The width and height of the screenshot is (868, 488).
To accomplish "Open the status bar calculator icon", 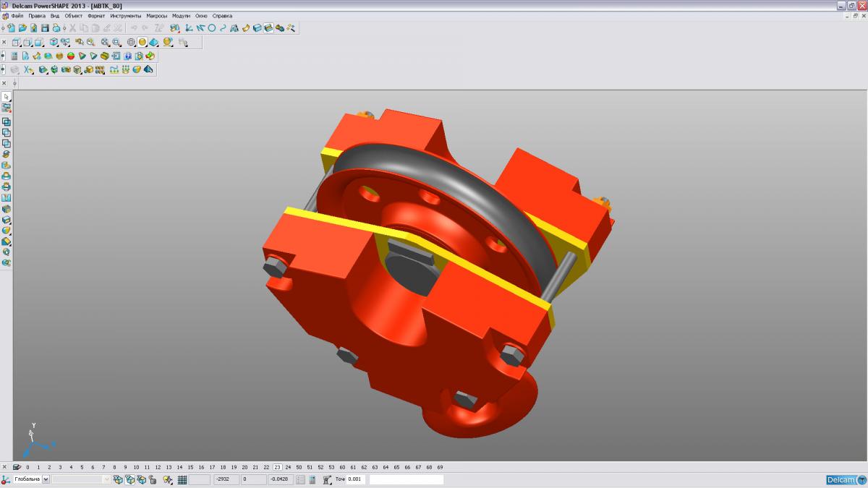I will pyautogui.click(x=312, y=479).
